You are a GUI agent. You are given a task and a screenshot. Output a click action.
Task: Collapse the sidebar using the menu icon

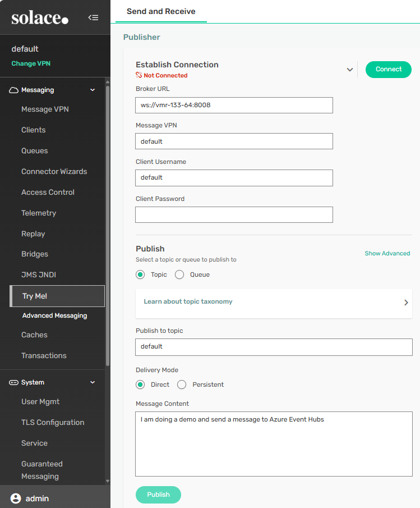[93, 17]
